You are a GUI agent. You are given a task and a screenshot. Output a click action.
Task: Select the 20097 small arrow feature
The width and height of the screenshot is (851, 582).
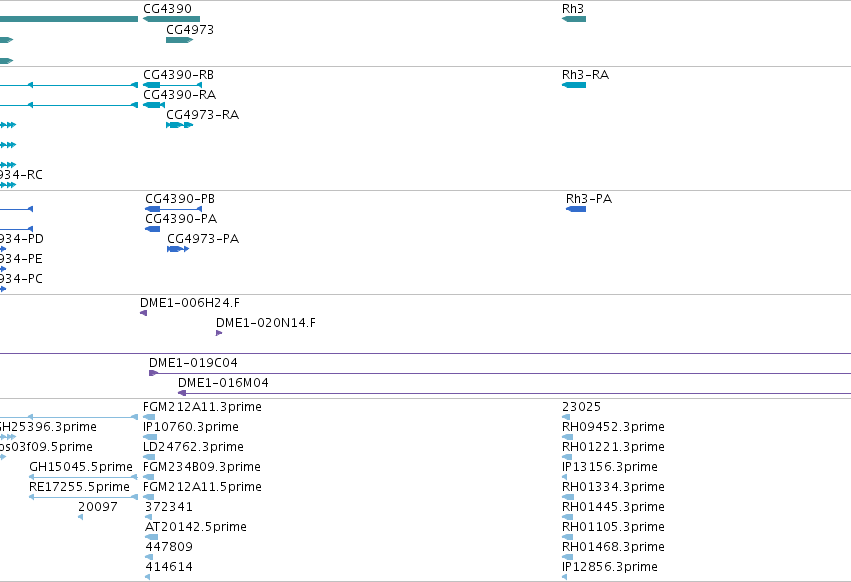[80, 517]
